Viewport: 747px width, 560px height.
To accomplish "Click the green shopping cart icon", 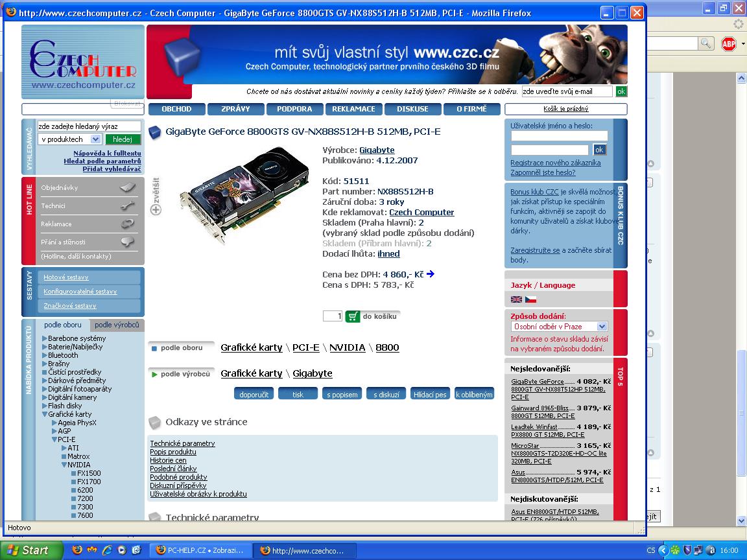I will (353, 316).
